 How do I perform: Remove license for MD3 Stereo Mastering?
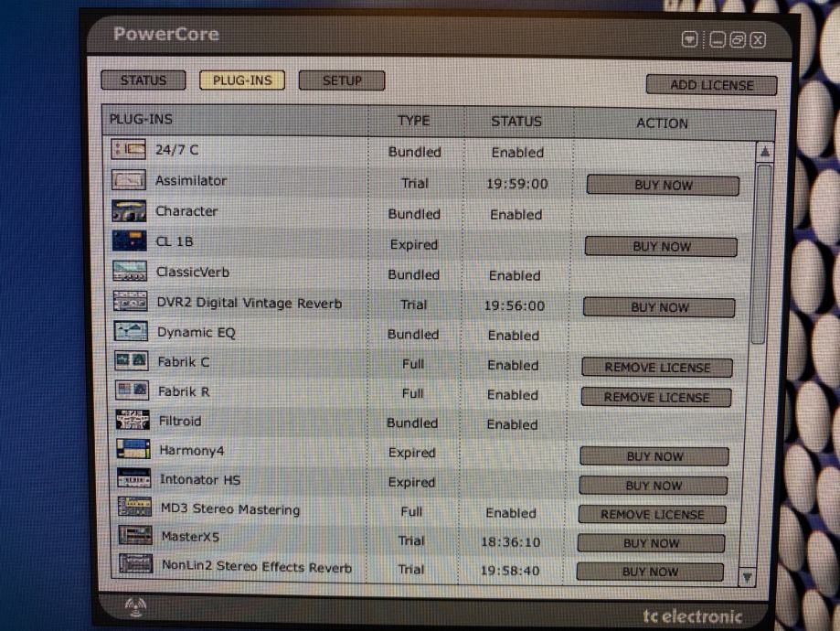652,515
